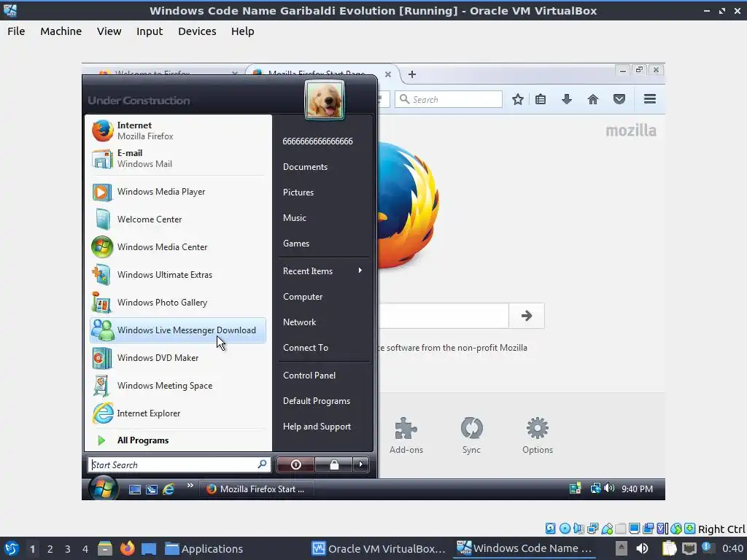Click Show Desktop quick launch icon
The width and height of the screenshot is (747, 560).
click(x=135, y=489)
